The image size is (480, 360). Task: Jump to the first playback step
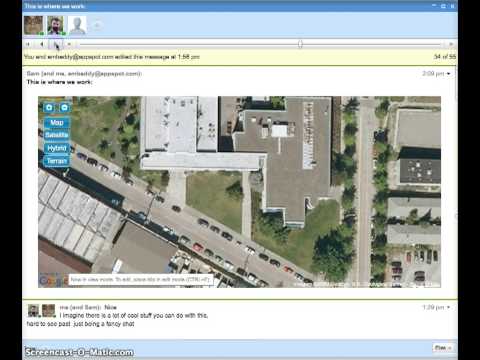click(28, 44)
